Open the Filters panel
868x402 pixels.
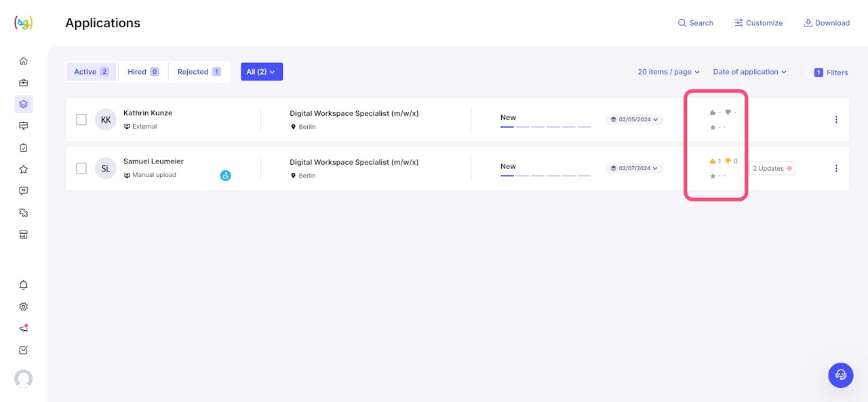coord(831,73)
